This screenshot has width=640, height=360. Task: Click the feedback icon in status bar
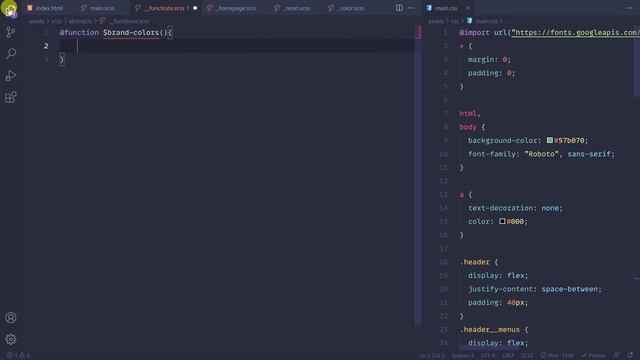tap(617, 356)
